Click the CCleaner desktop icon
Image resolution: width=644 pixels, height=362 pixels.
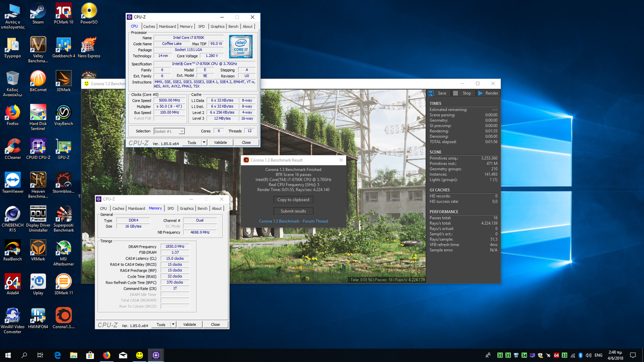click(x=13, y=149)
